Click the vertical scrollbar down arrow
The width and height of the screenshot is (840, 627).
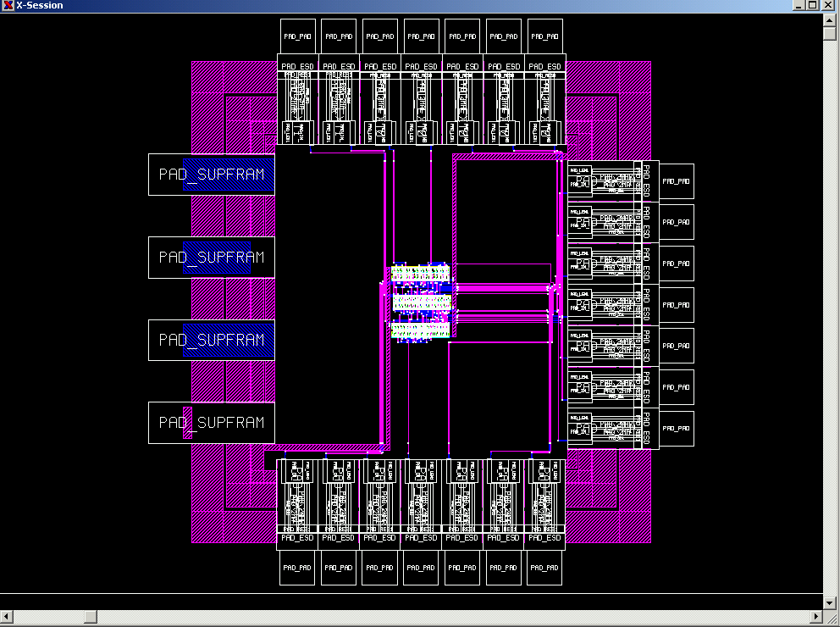[829, 602]
